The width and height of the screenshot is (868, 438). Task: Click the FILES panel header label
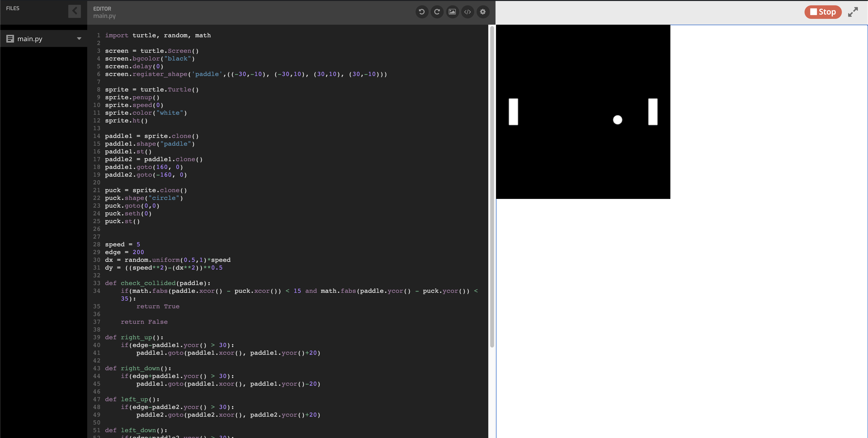[x=13, y=8]
